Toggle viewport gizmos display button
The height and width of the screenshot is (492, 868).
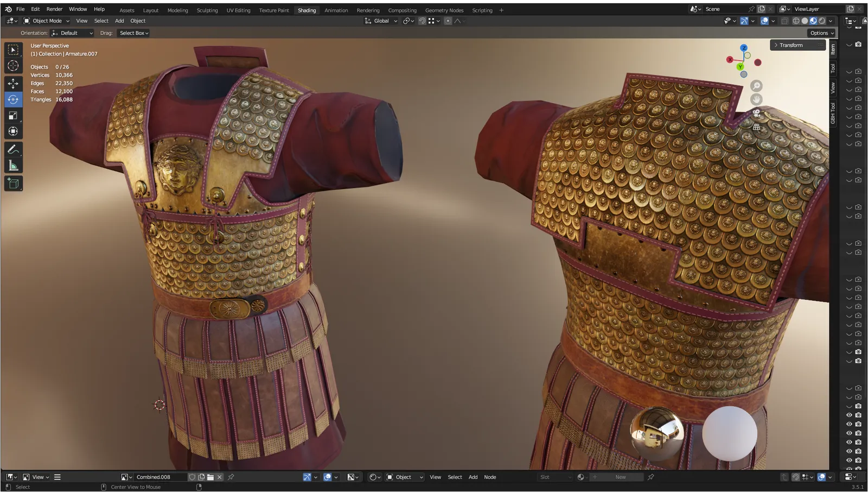tap(744, 21)
